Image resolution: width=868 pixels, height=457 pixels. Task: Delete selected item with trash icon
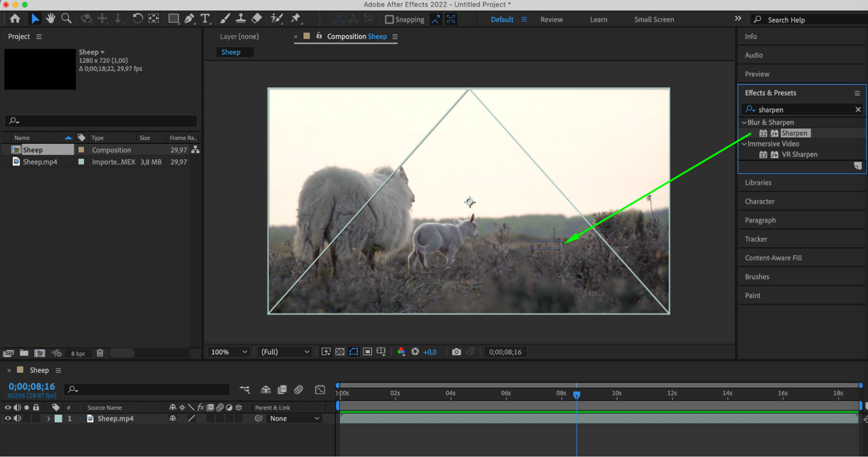(100, 353)
